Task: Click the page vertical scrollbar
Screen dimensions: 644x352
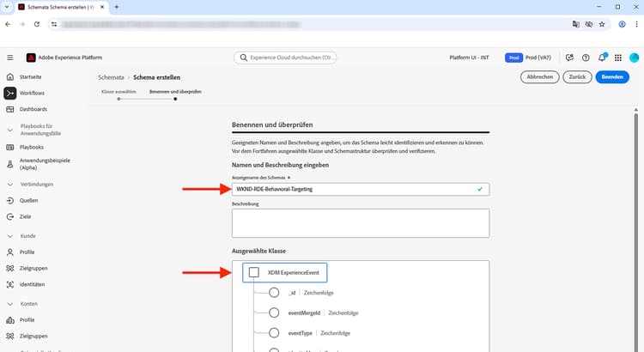Action: pyautogui.click(x=635, y=230)
